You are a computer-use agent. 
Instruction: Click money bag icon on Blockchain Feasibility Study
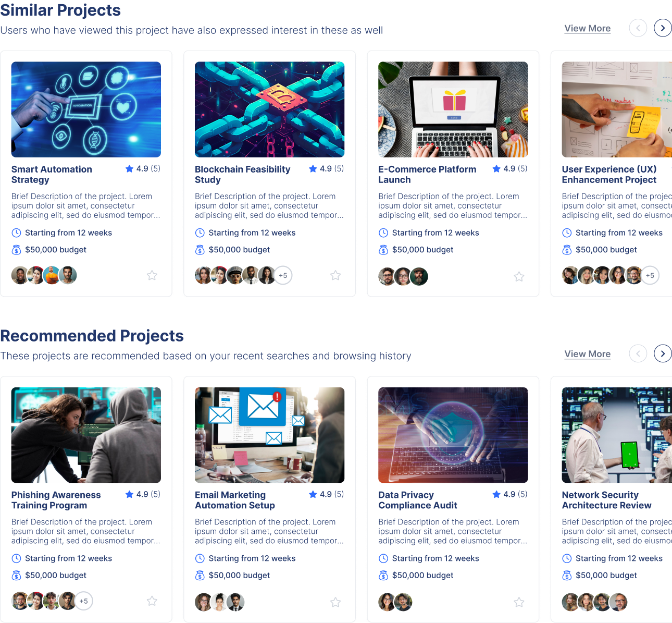200,250
